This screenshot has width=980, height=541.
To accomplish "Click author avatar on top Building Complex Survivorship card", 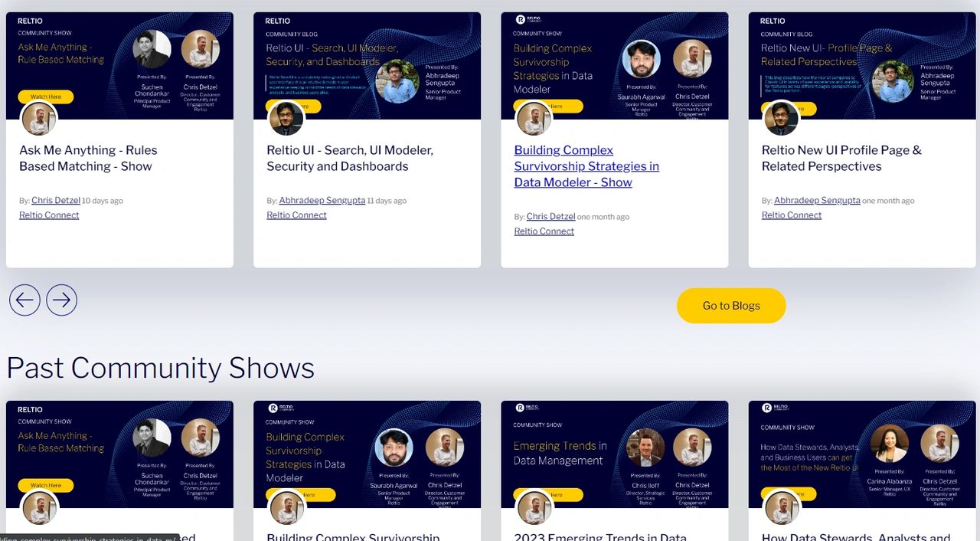I will pyautogui.click(x=534, y=119).
